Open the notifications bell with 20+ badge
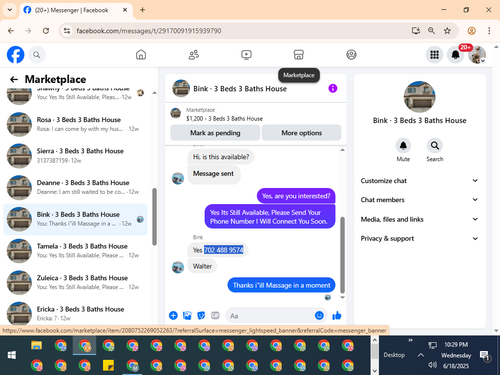Image resolution: width=500 pixels, height=375 pixels. pyautogui.click(x=456, y=55)
